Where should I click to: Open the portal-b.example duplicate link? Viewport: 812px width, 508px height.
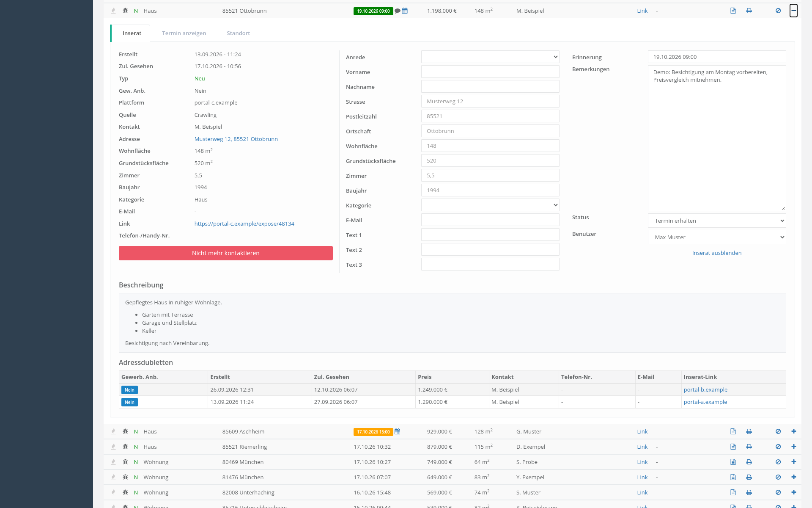coord(705,389)
